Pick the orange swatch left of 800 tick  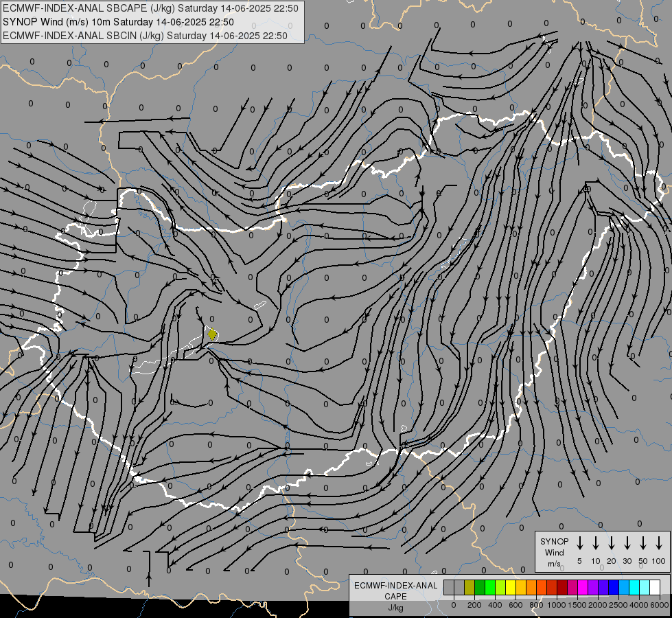pyautogui.click(x=531, y=587)
